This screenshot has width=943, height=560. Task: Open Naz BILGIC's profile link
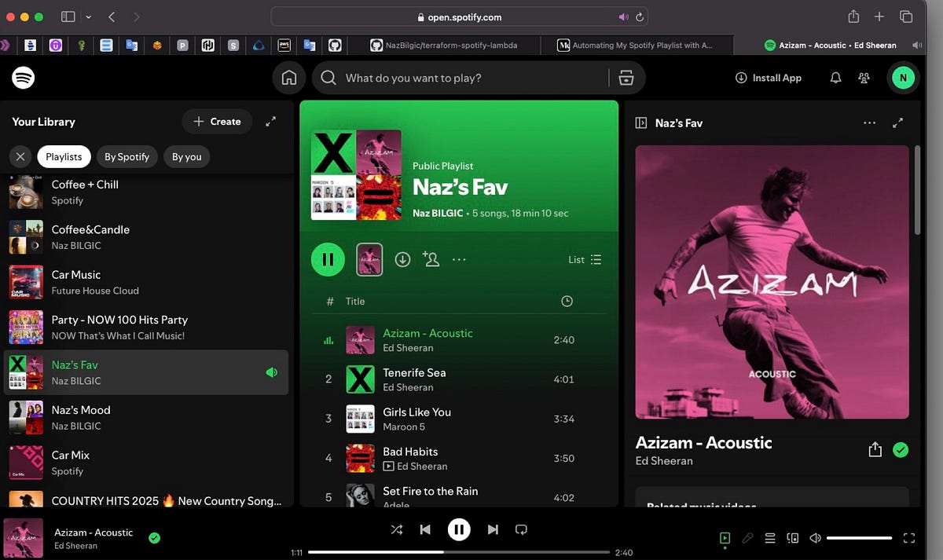click(x=437, y=213)
